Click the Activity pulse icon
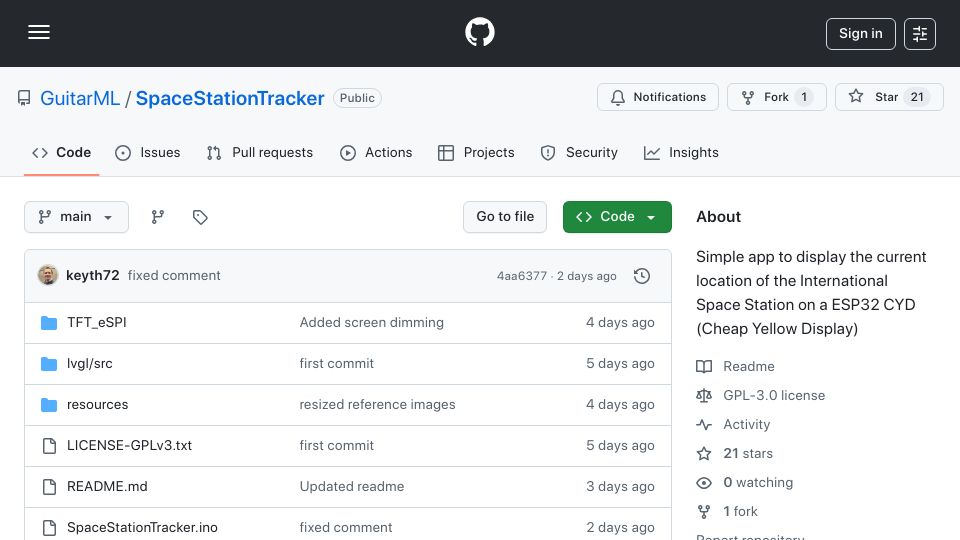 pyautogui.click(x=704, y=424)
